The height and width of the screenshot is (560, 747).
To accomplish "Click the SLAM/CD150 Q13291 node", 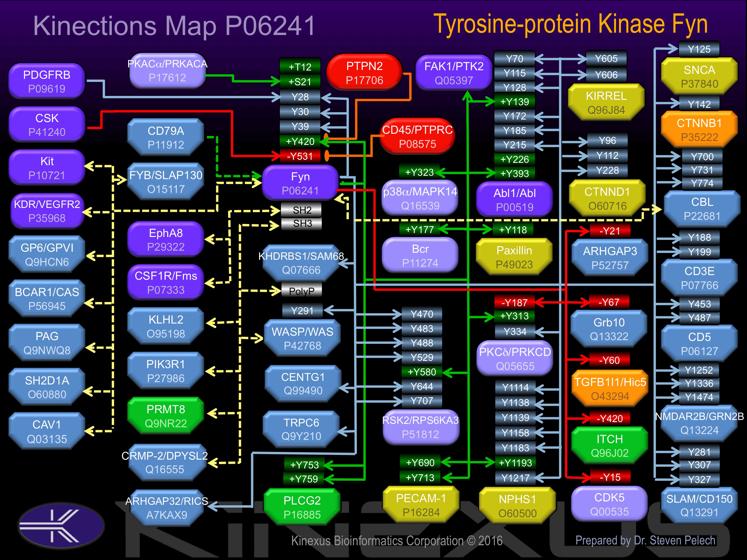I will click(x=699, y=505).
